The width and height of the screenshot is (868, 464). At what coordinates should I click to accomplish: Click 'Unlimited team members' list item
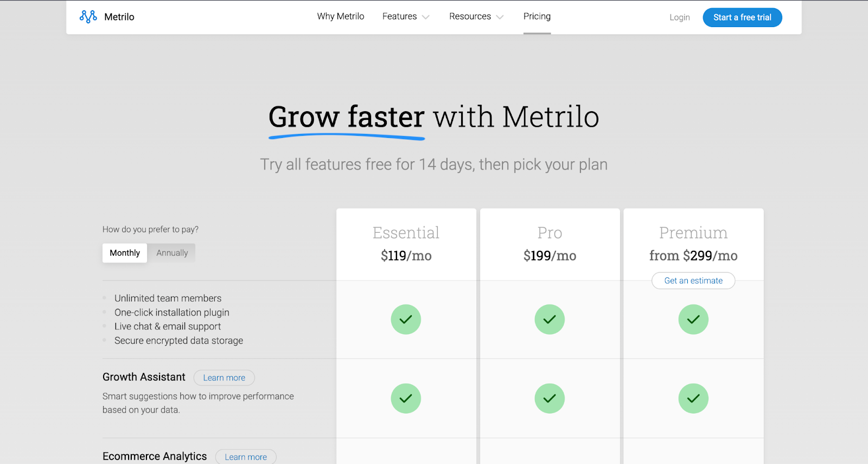click(168, 298)
